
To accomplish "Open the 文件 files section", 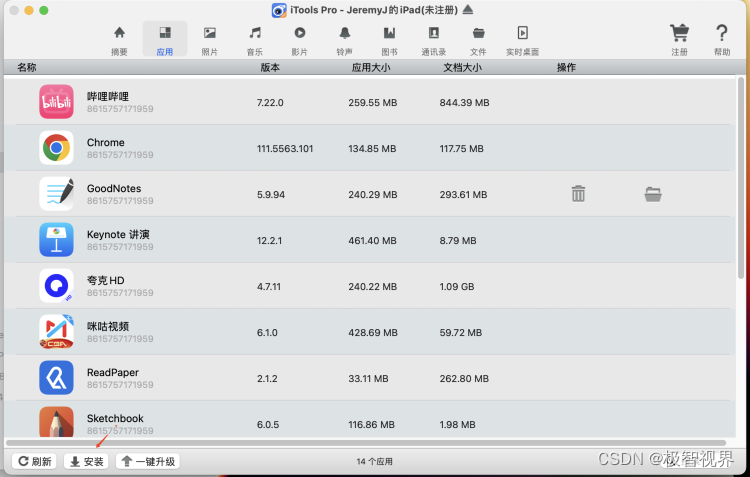I will pos(478,40).
